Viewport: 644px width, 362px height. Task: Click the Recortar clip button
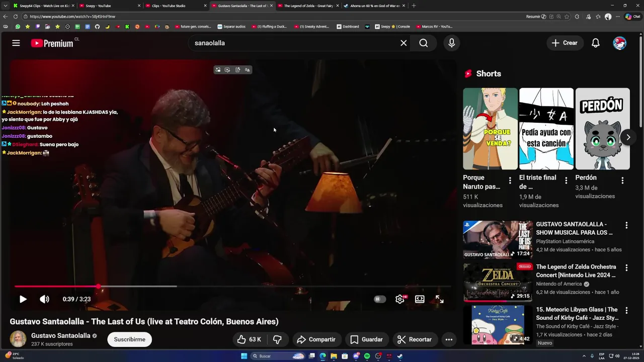click(414, 339)
